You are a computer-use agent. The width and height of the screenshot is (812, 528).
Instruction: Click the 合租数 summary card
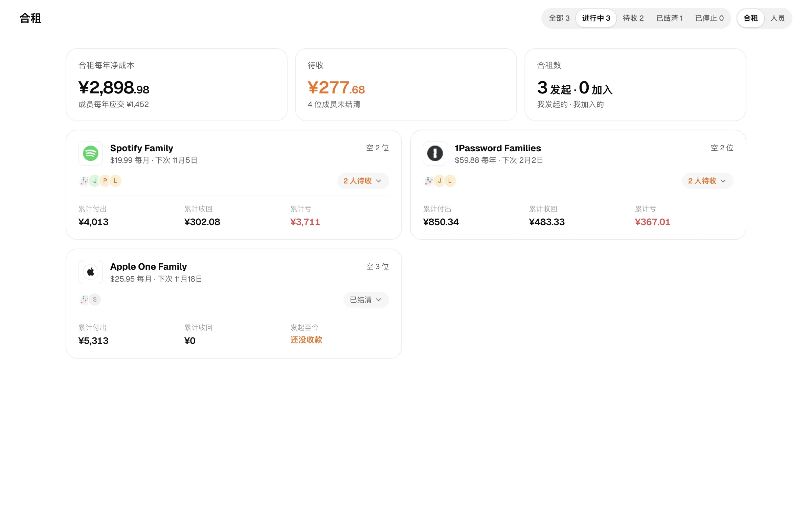(635, 85)
